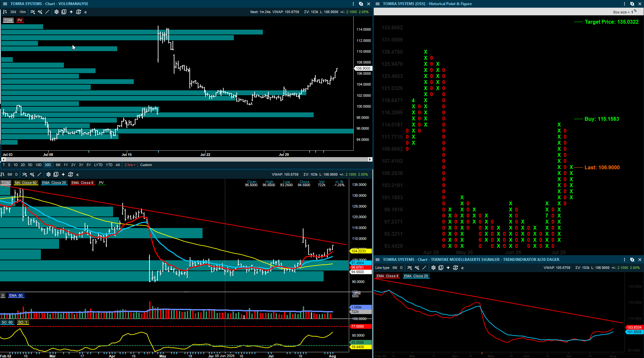The width and height of the screenshot is (644, 358).
Task: Click the T tick period button
Action: point(4,165)
